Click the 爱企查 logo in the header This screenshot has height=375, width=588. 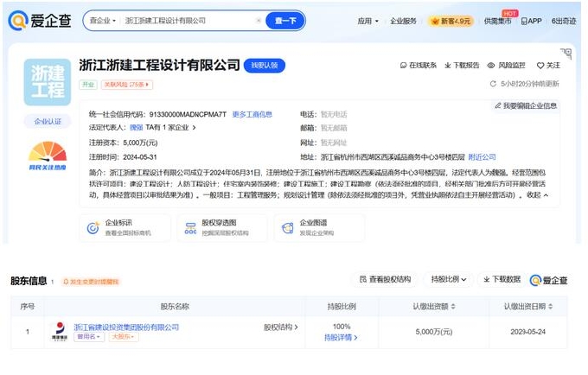(40, 20)
